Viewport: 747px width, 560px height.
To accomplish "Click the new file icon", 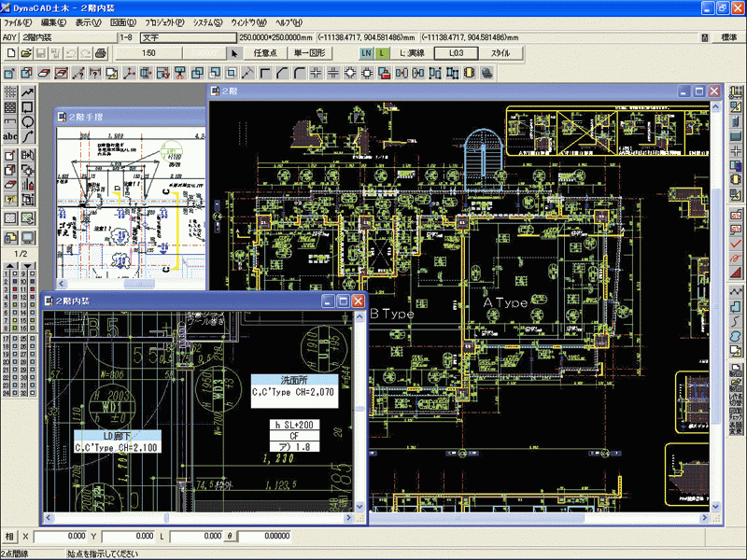I will pos(9,54).
